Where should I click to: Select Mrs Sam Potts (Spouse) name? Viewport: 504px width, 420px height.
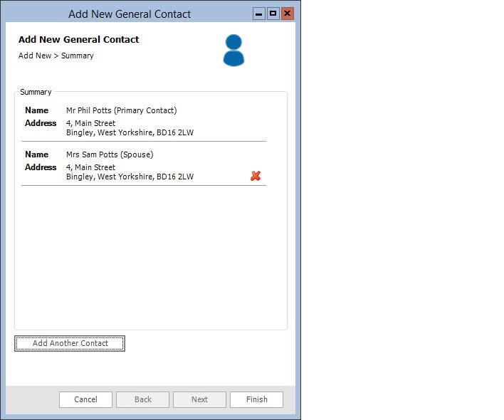tap(110, 154)
